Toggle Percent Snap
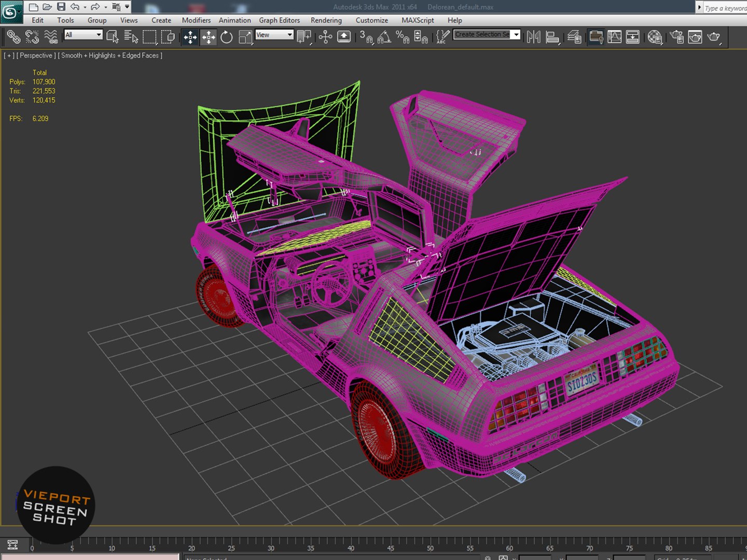747x560 pixels. (403, 37)
